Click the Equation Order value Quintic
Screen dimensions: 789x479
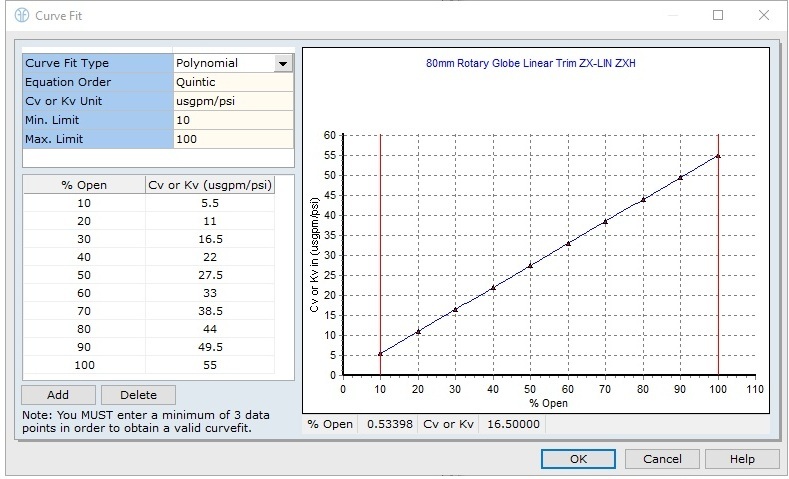point(233,82)
